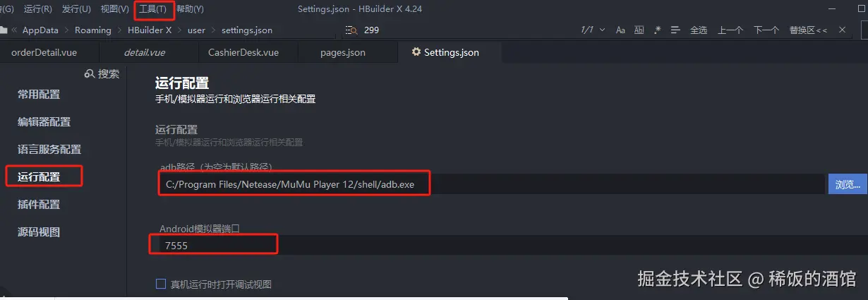This screenshot has height=300, width=868.
Task: Toggle whole word match icon
Action: tap(639, 30)
